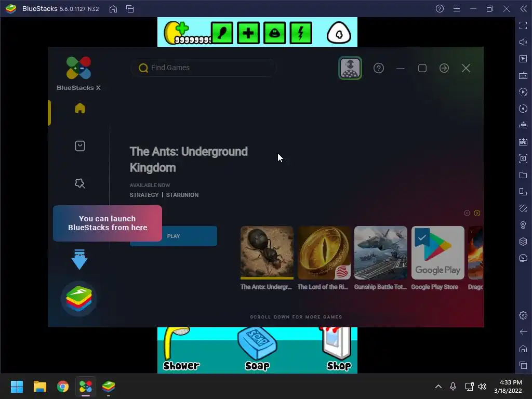
Task: Open media folder icon in side toolbar
Action: pyautogui.click(x=523, y=175)
